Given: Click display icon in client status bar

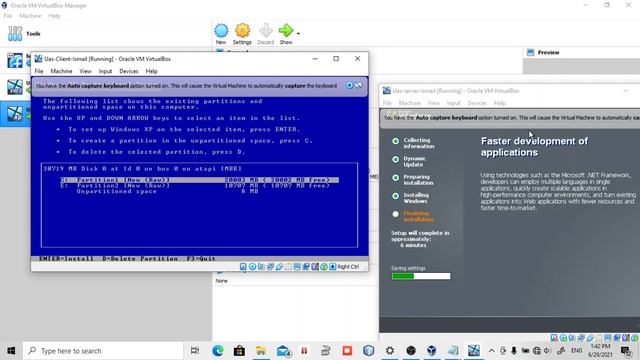Looking at the screenshot, I should coord(297,267).
